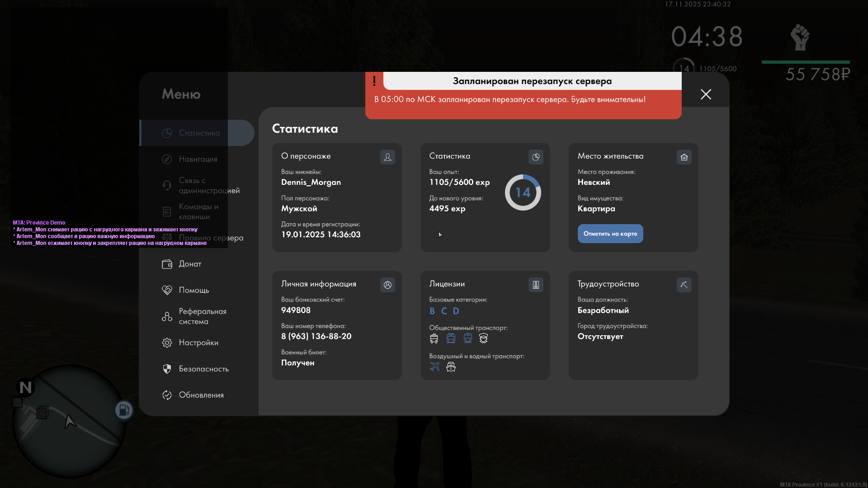Open the Помощь menu item
This screenshot has width=868, height=488.
point(193,290)
